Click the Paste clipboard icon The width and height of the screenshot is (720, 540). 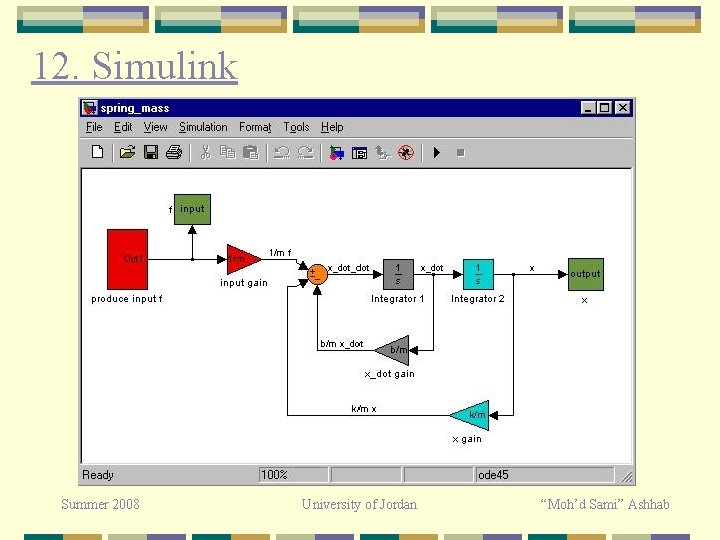(251, 152)
